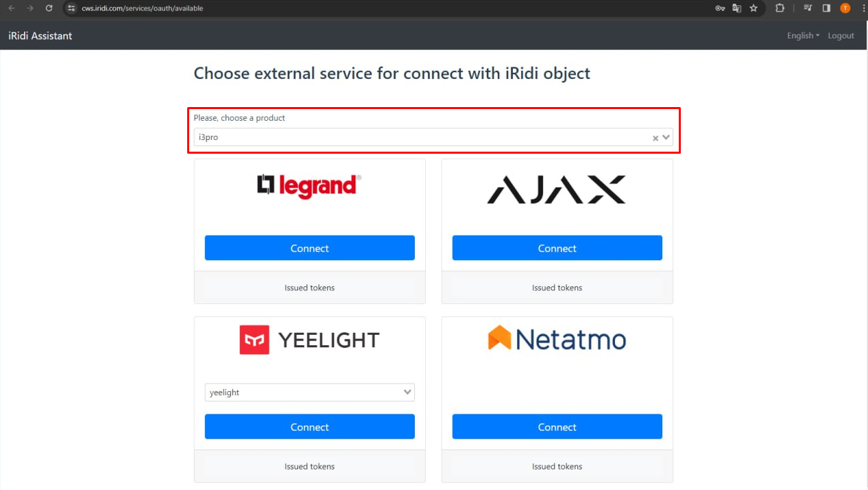Clear the i3pro selection with the x
The height and width of the screenshot is (490, 868).
click(653, 137)
